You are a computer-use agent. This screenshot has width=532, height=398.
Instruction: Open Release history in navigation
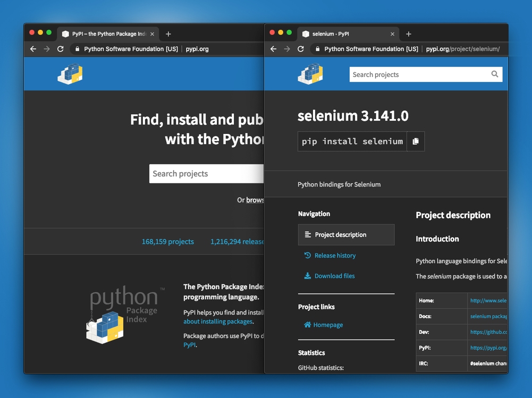pyautogui.click(x=335, y=256)
